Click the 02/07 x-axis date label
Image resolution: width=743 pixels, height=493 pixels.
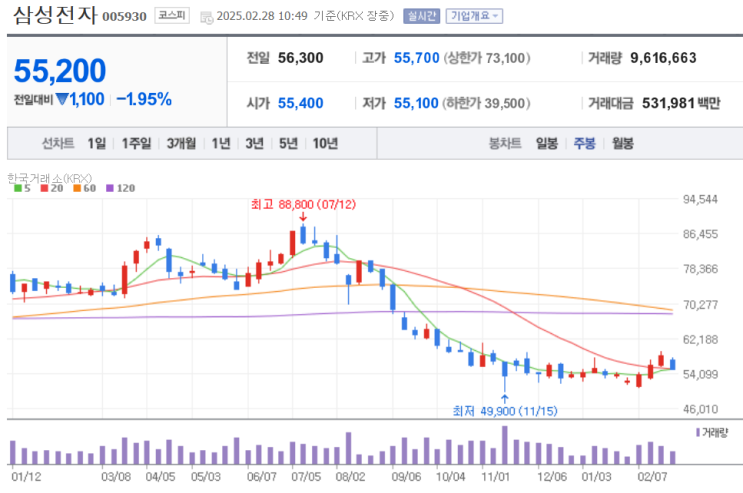click(652, 476)
